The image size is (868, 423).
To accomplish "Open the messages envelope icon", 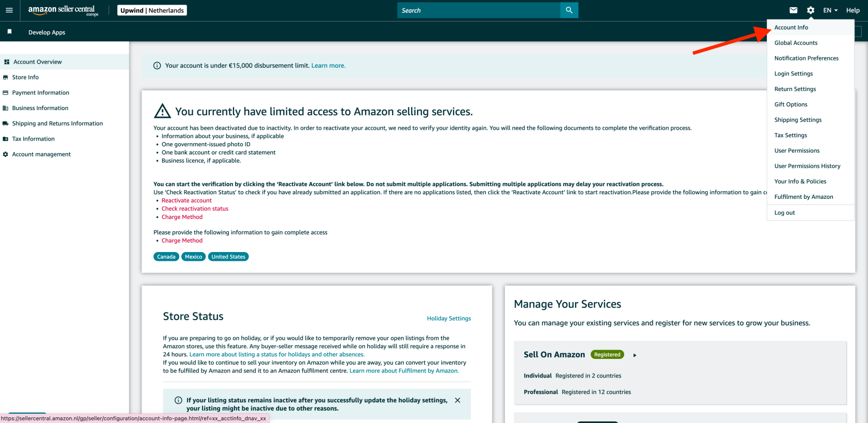I will (794, 10).
